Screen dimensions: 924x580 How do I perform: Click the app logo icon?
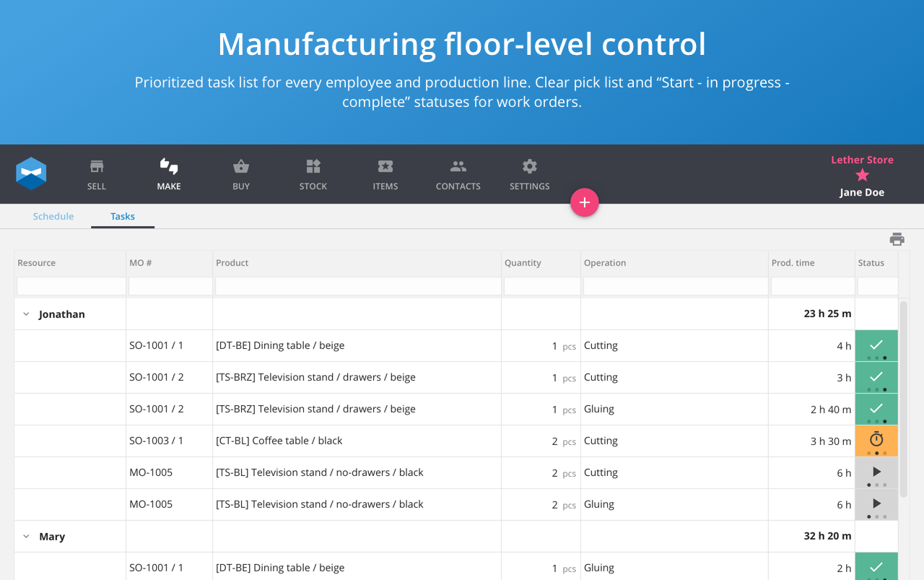[31, 174]
